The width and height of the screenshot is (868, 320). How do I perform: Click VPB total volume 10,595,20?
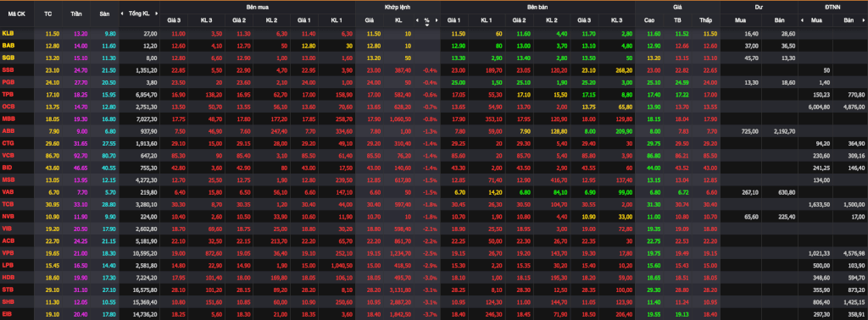pyautogui.click(x=146, y=253)
